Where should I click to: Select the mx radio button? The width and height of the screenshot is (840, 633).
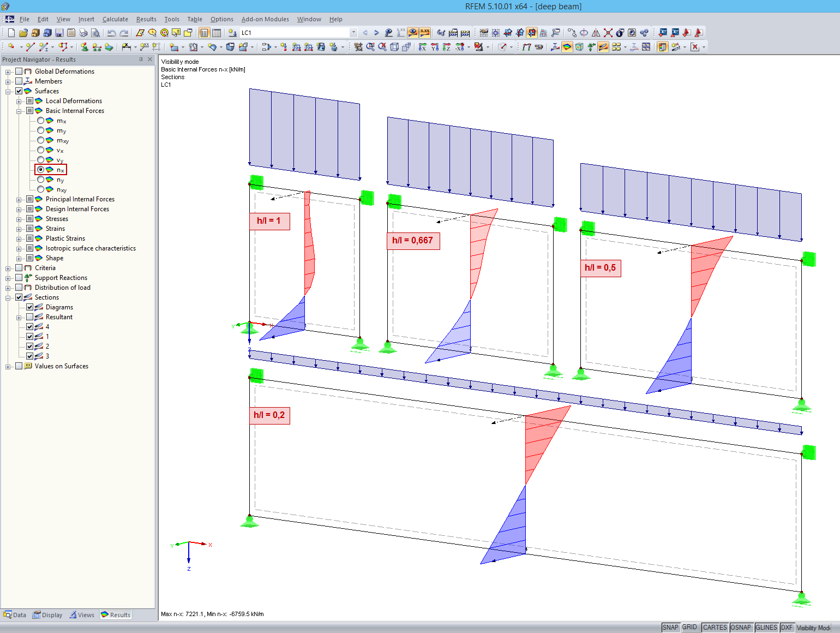[x=41, y=121]
